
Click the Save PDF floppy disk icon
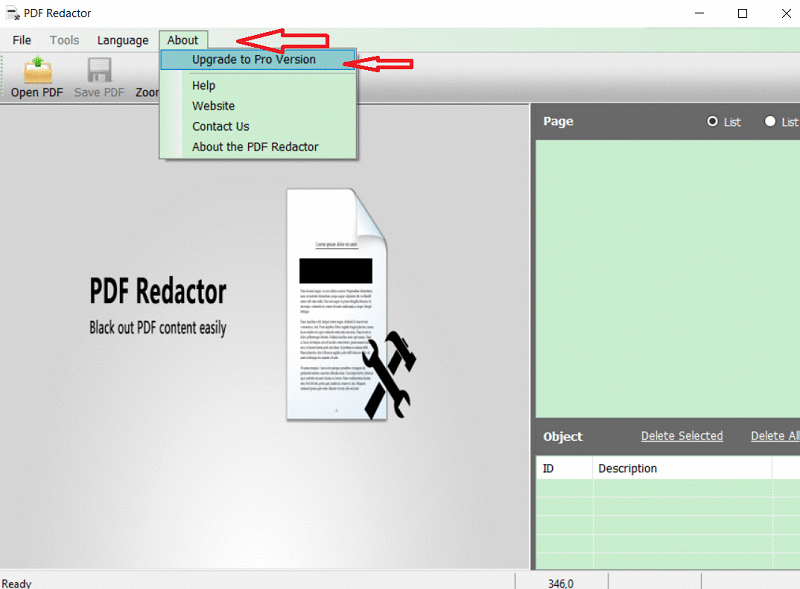(99, 70)
